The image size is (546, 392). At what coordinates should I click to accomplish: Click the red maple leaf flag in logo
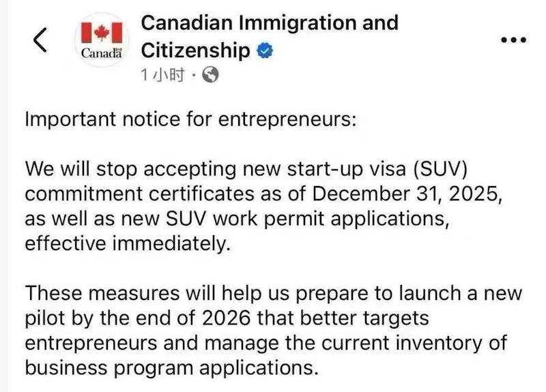[101, 33]
